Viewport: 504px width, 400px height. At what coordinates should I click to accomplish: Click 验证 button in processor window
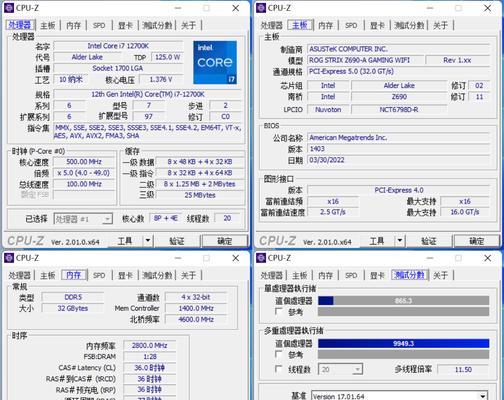[177, 241]
